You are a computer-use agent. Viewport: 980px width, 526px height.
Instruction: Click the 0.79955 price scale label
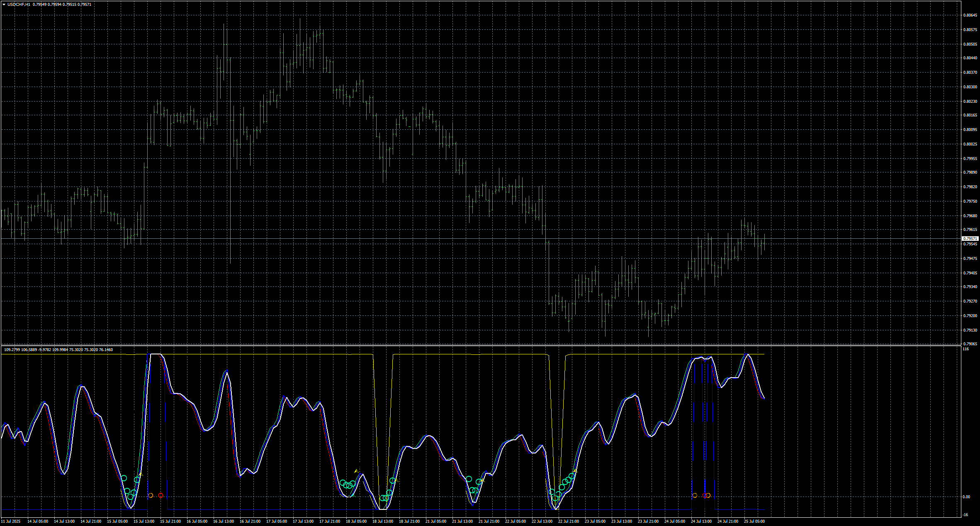(x=970, y=158)
